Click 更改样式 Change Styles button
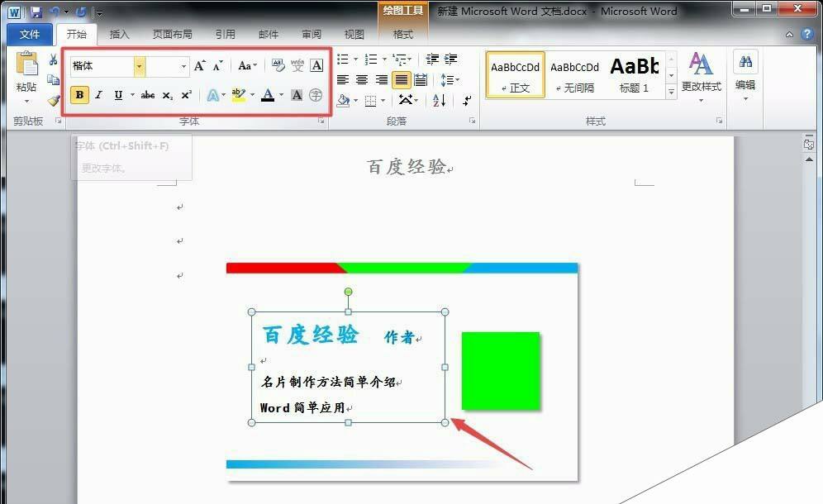This screenshot has height=504, width=823. [702, 76]
